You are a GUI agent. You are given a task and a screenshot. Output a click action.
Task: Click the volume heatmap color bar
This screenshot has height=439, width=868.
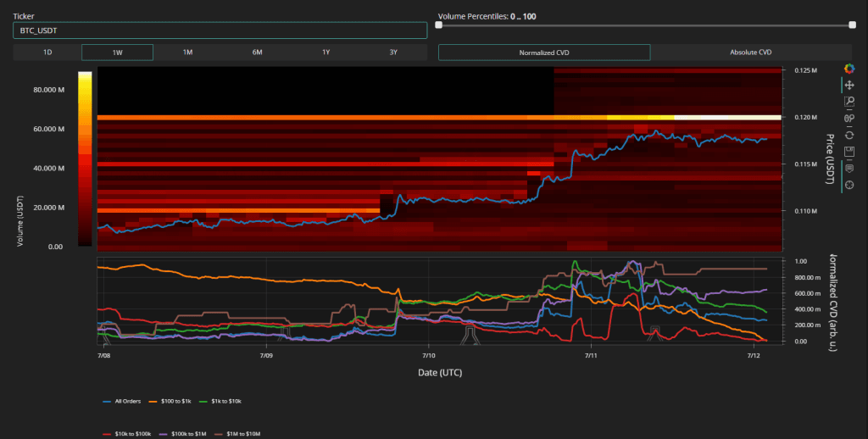coord(85,158)
